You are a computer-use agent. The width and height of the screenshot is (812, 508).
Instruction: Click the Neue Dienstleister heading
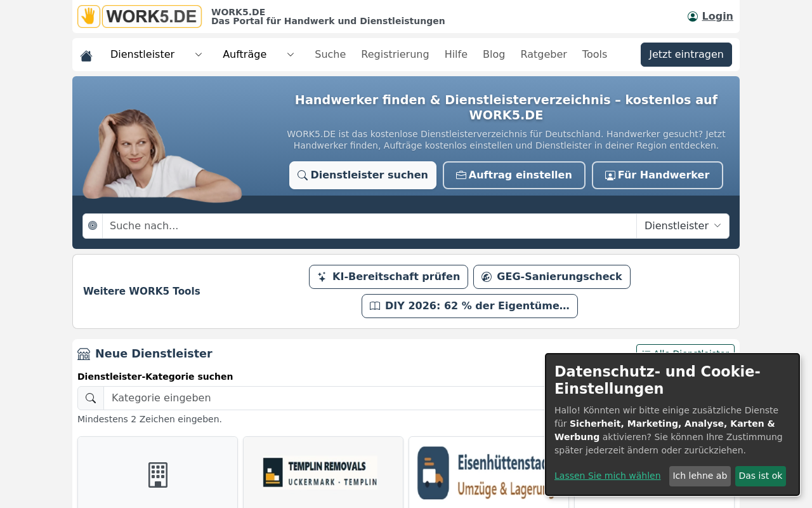[x=154, y=354]
